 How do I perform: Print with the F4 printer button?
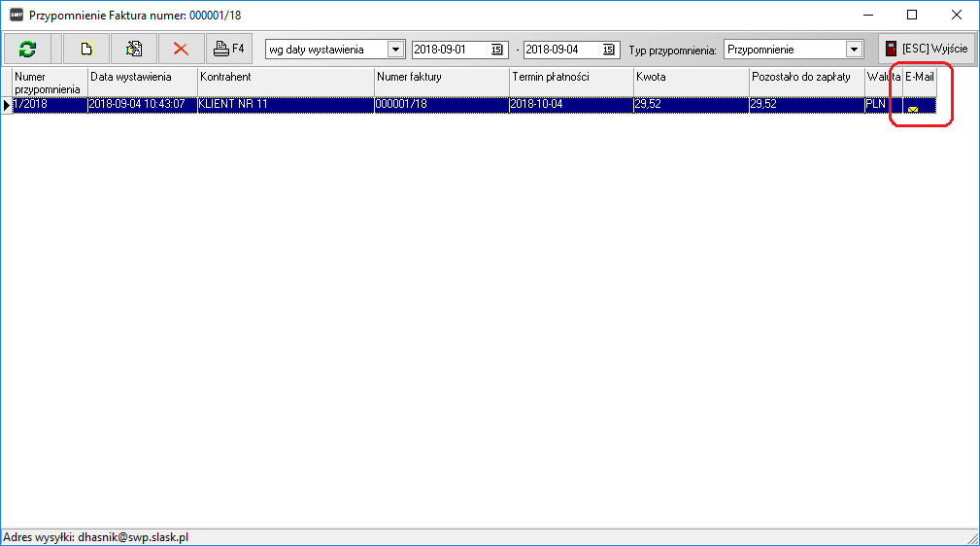[229, 49]
